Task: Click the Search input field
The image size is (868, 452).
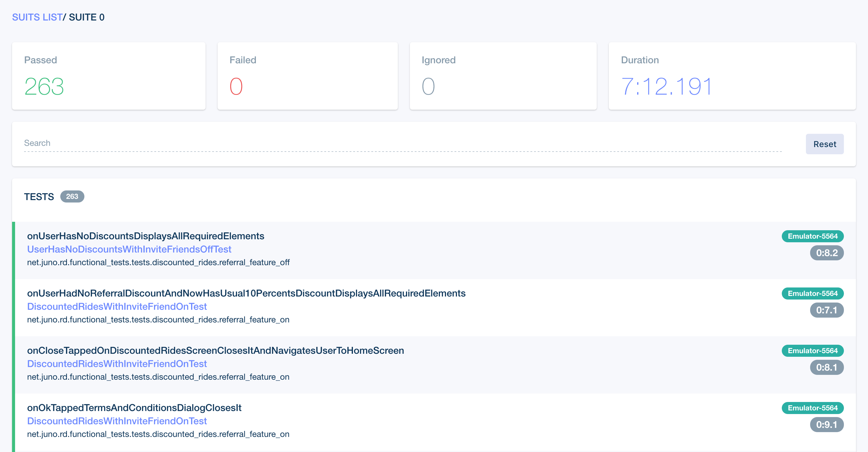Action: tap(402, 143)
